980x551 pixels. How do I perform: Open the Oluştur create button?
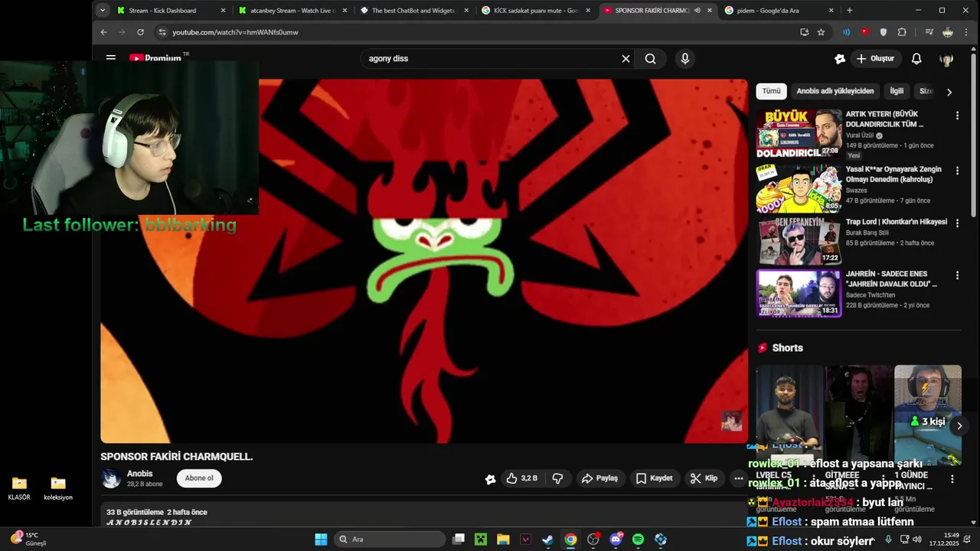875,58
